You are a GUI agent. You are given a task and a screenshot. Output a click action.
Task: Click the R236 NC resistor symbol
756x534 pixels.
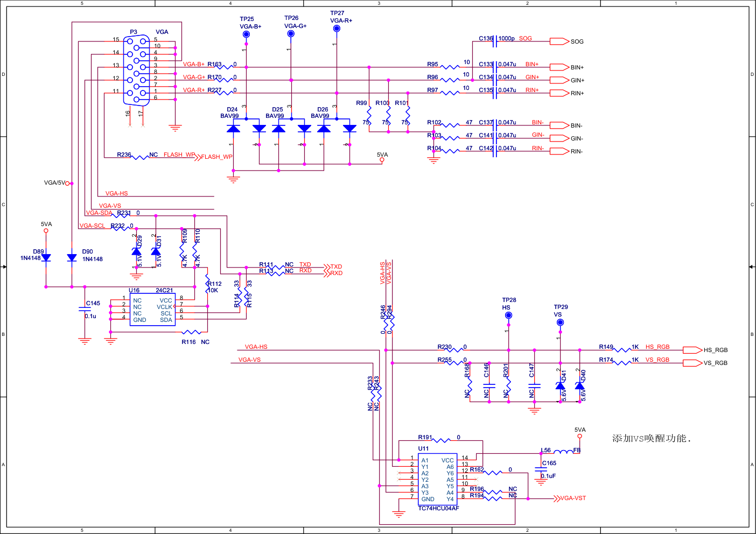pyautogui.click(x=140, y=157)
